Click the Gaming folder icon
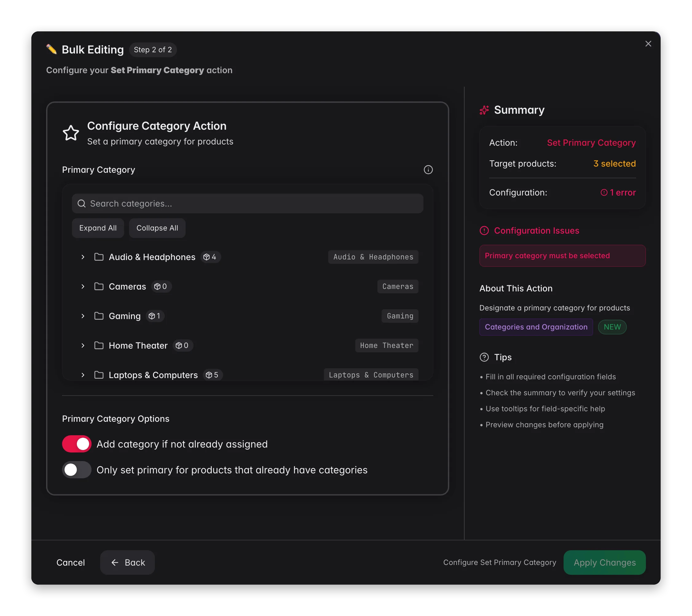The width and height of the screenshot is (692, 616). 99,316
